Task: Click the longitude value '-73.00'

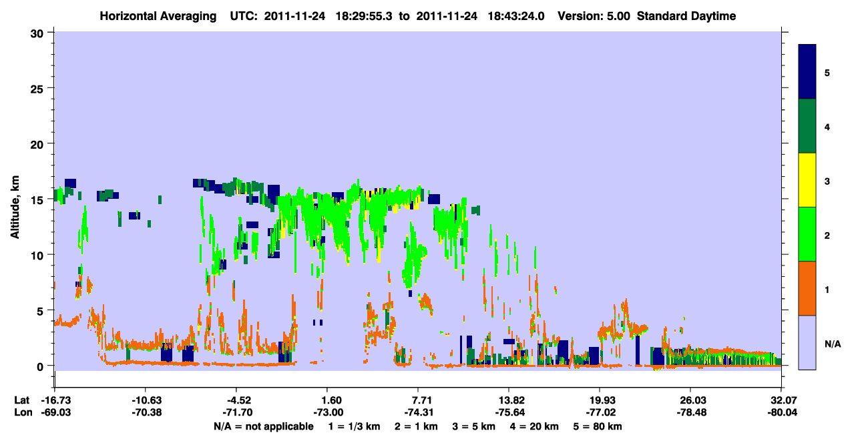Action: (327, 412)
